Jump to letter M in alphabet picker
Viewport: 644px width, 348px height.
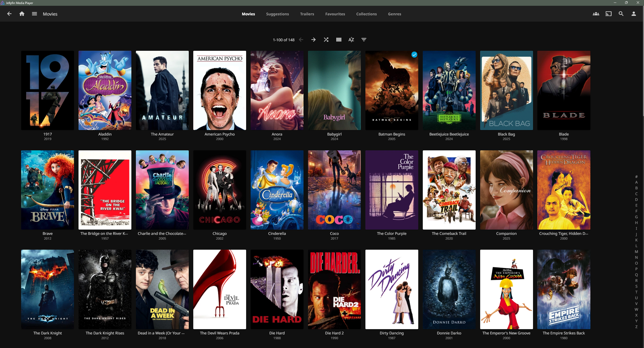point(636,252)
